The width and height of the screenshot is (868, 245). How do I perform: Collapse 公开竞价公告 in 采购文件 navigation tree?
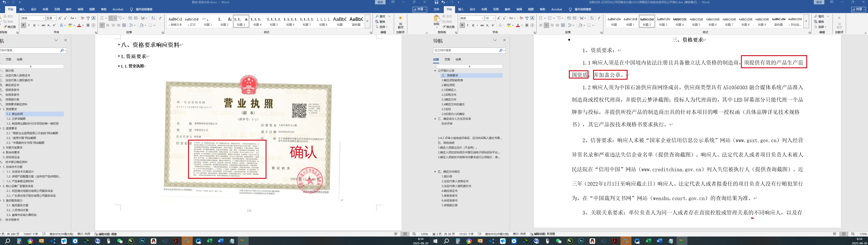click(435, 71)
